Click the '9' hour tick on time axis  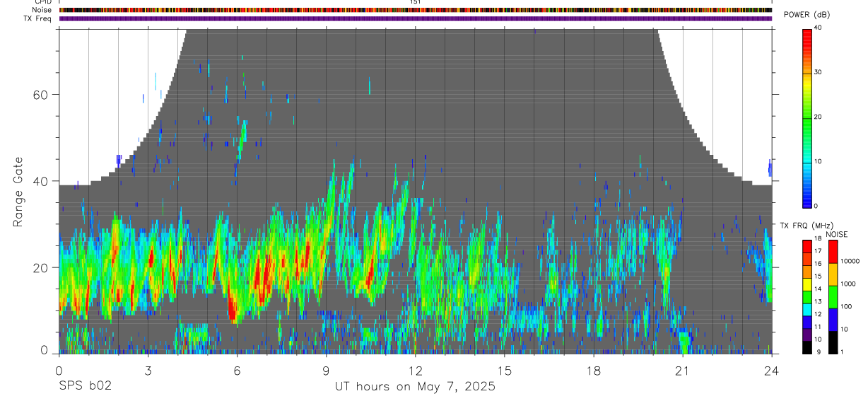(x=326, y=371)
